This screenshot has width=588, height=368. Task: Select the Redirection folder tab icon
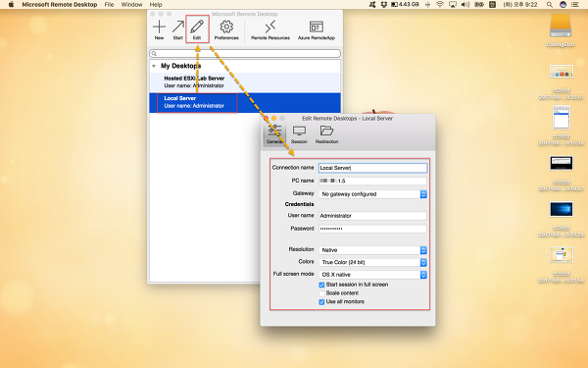(326, 131)
